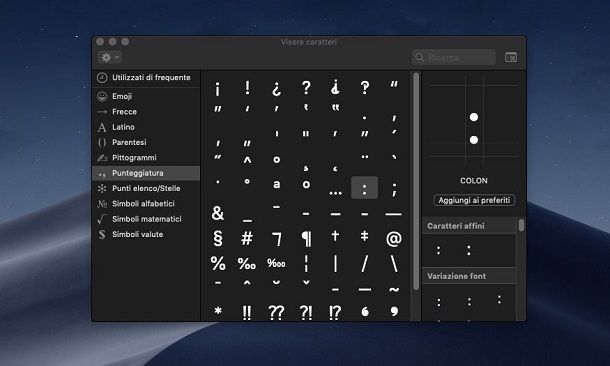610x366 pixels.
Task: Select the Parentesi category
Action: click(x=146, y=142)
